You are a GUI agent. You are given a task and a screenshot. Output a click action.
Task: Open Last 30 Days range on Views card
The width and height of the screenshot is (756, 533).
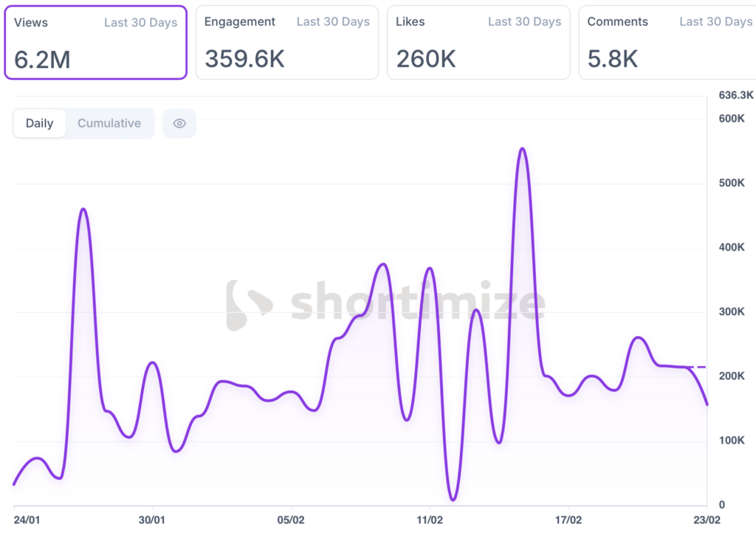(140, 23)
